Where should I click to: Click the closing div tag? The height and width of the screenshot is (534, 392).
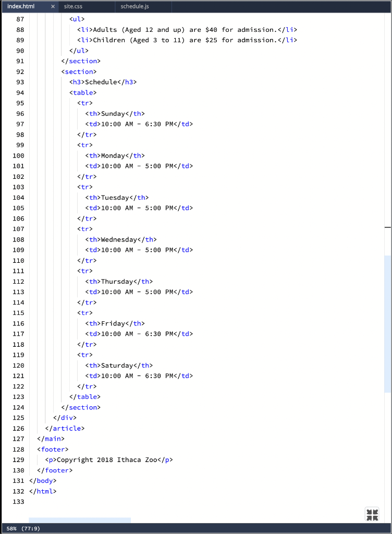(x=65, y=418)
